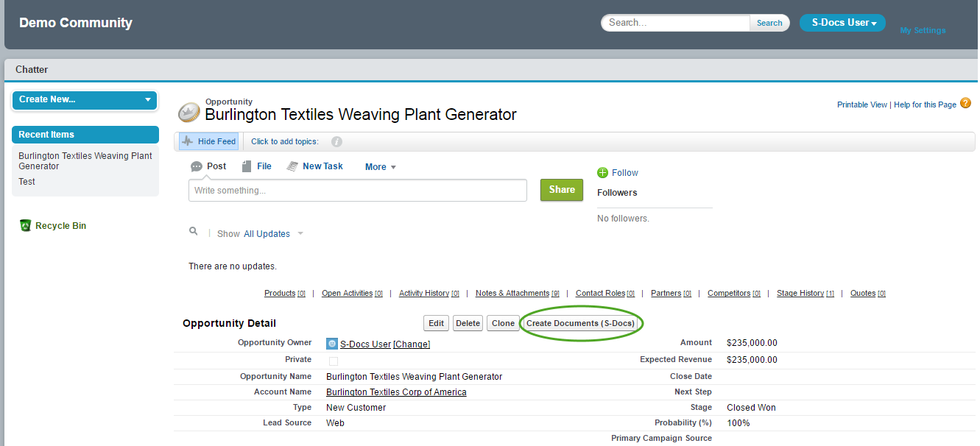Open the Create New dropdown

click(85, 100)
